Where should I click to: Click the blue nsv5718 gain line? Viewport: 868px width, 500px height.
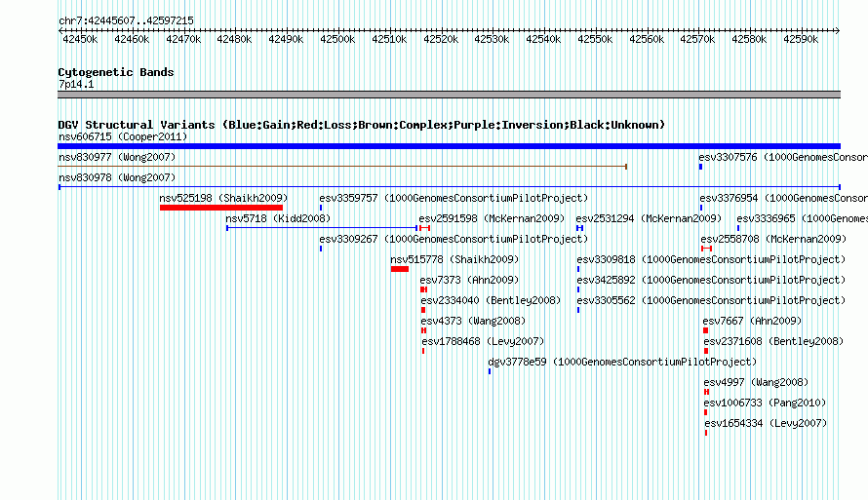click(x=322, y=228)
